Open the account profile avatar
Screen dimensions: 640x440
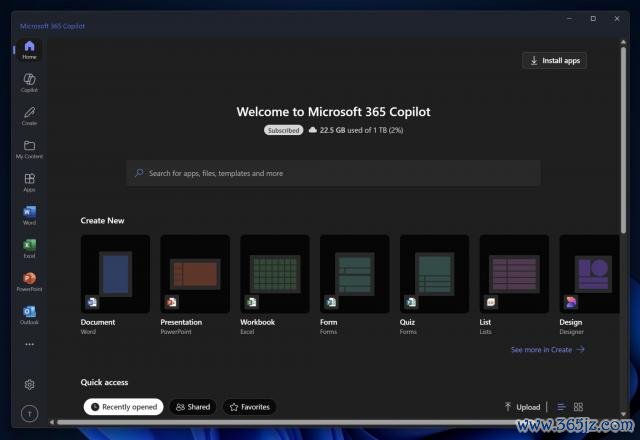tap(29, 414)
